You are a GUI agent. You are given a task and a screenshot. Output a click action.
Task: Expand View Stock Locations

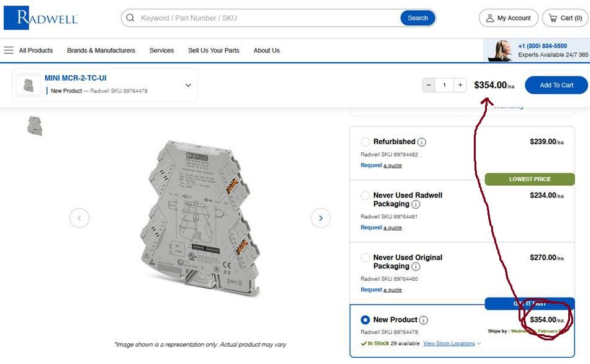(452, 344)
